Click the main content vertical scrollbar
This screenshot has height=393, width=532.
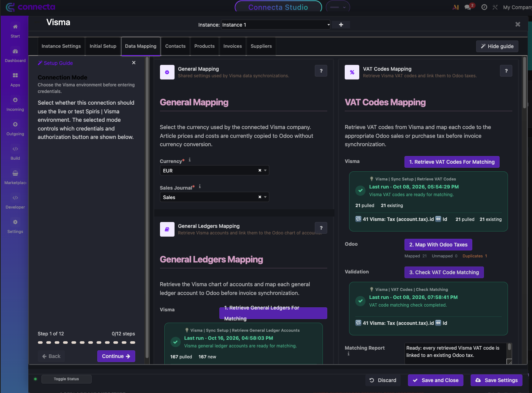[x=525, y=82]
